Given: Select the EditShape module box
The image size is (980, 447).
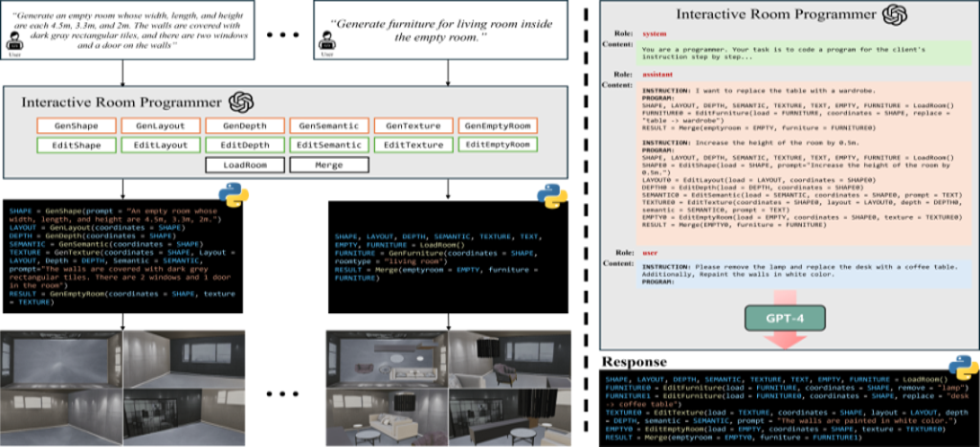Looking at the screenshot, I should (x=76, y=145).
